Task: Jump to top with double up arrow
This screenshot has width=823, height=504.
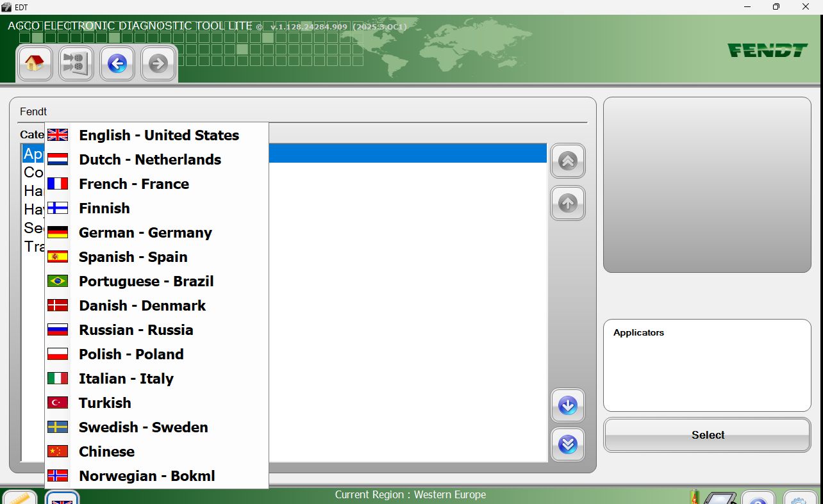Action: (567, 161)
